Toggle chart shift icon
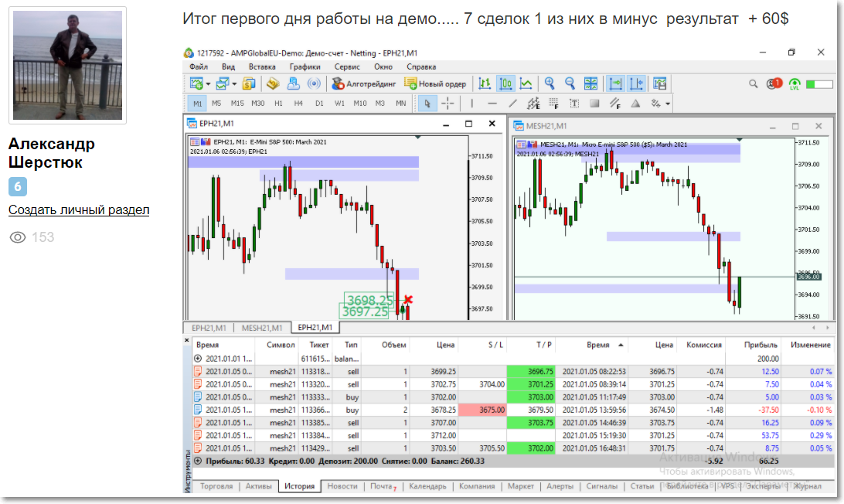The width and height of the screenshot is (844, 504). [636, 83]
